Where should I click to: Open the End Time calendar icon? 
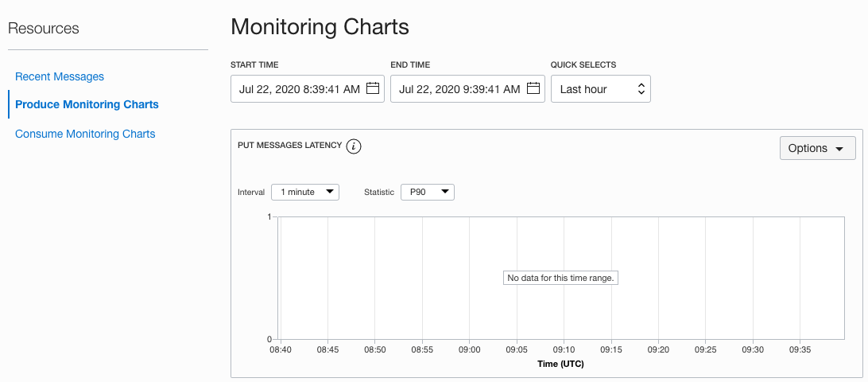click(x=533, y=88)
